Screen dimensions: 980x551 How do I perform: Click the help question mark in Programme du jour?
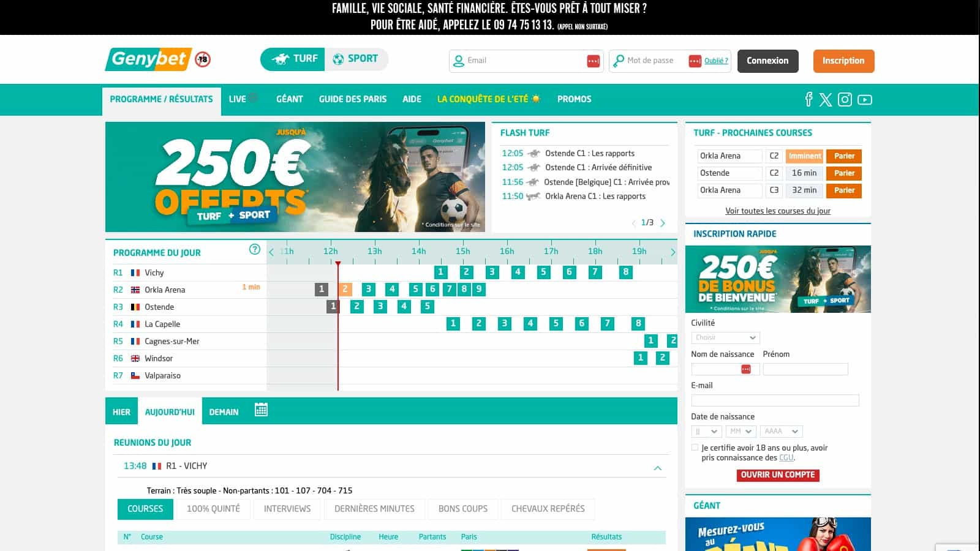click(255, 249)
